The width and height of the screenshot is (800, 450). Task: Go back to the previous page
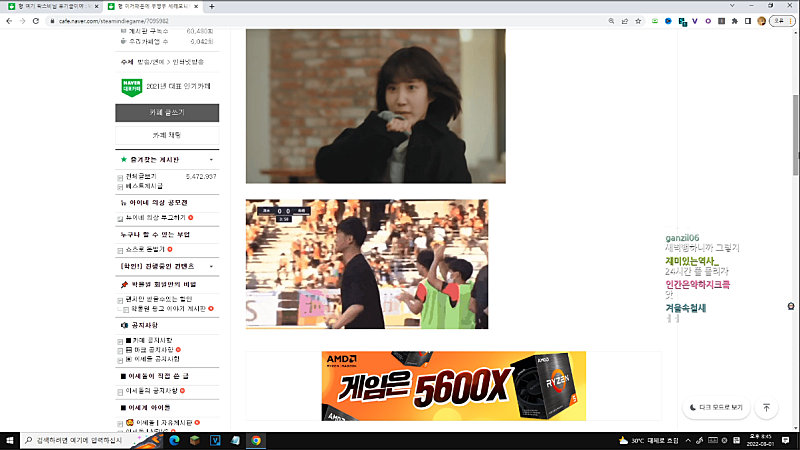[x=9, y=21]
